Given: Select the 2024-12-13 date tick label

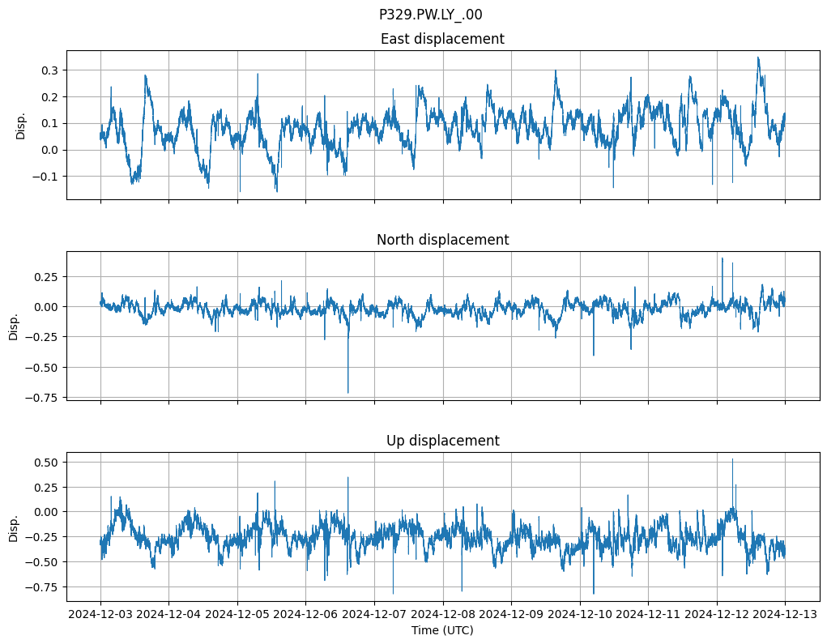Looking at the screenshot, I should coord(785,615).
